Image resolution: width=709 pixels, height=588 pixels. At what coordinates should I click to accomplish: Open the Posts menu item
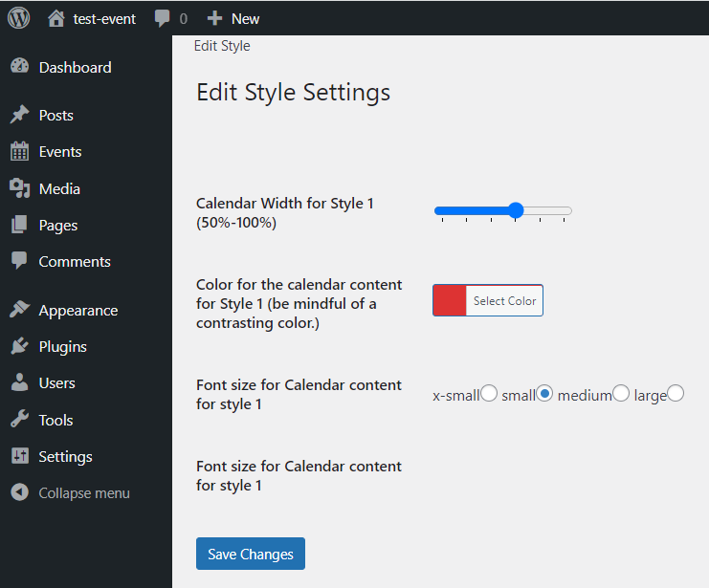pyautogui.click(x=56, y=116)
